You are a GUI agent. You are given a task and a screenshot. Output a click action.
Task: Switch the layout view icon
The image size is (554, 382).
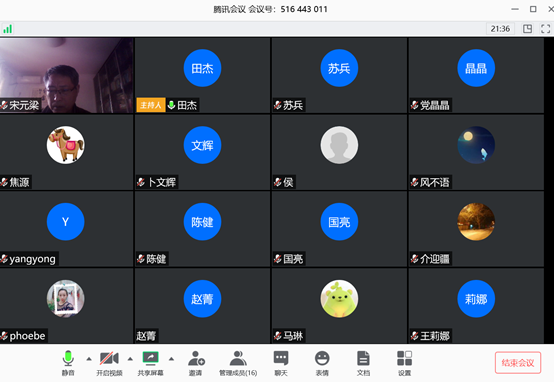tap(527, 29)
